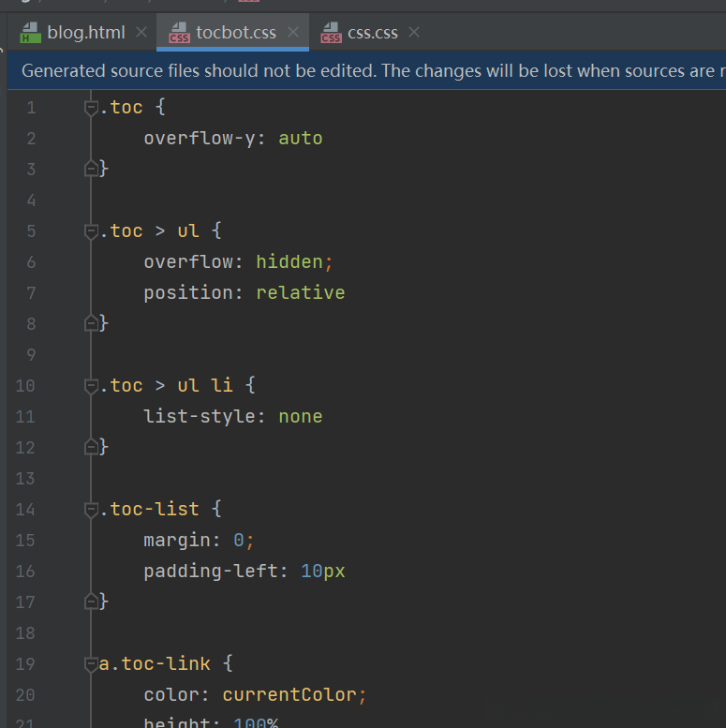The image size is (726, 728).
Task: Collapse the .toc > ul rule block
Action: 91,231
